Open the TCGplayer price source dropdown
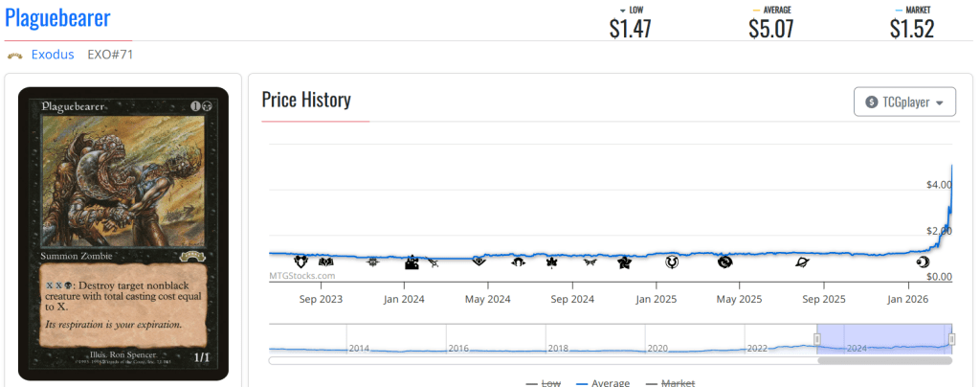The width and height of the screenshot is (980, 387). tap(904, 102)
